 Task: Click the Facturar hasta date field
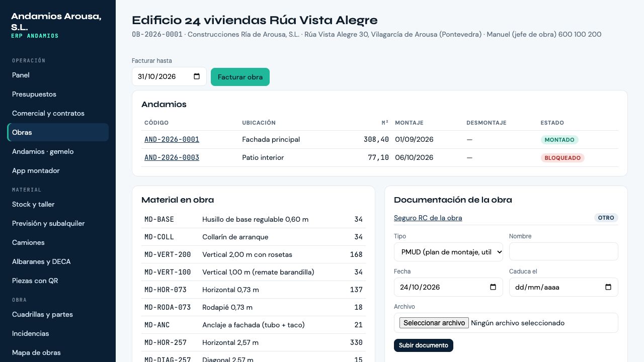[169, 76]
